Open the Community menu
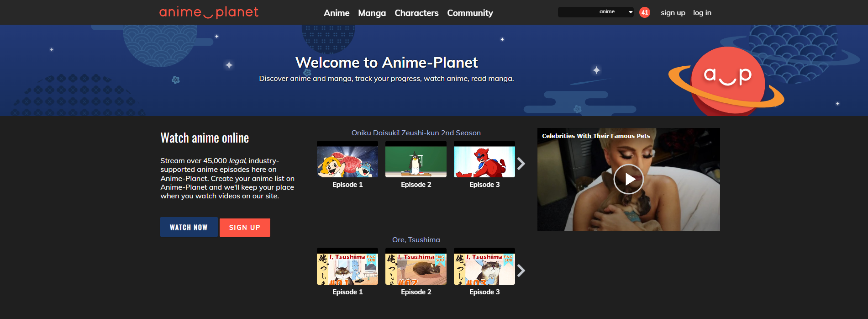 pyautogui.click(x=470, y=13)
